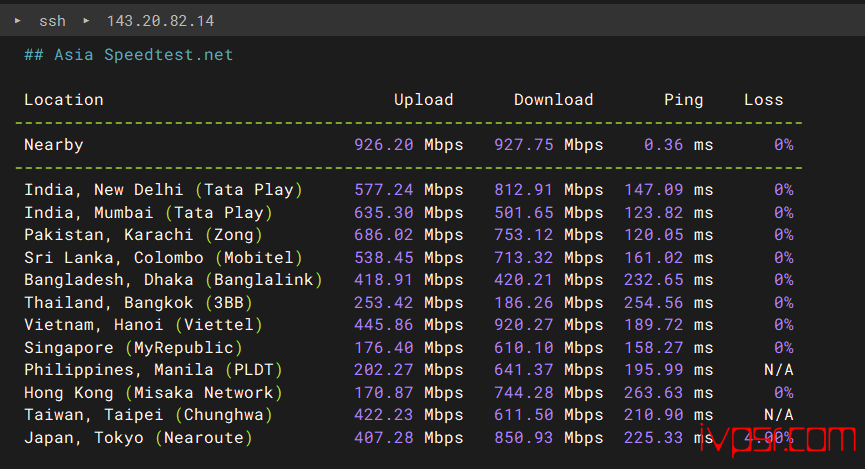This screenshot has height=469, width=865.
Task: Click 'Bangladesh, Dhaka (Banglalink)' row
Action: click(x=173, y=280)
